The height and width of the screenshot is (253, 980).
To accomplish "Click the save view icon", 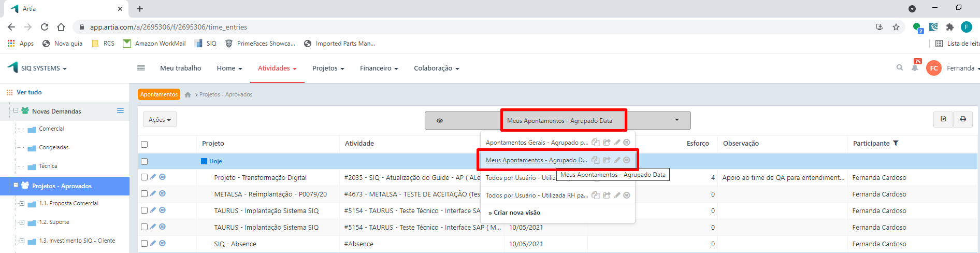I will [x=943, y=119].
